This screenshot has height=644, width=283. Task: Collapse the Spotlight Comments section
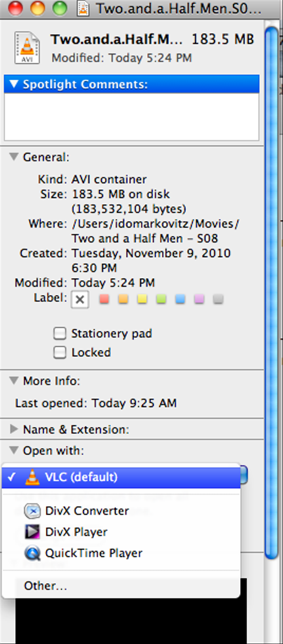tap(14, 84)
